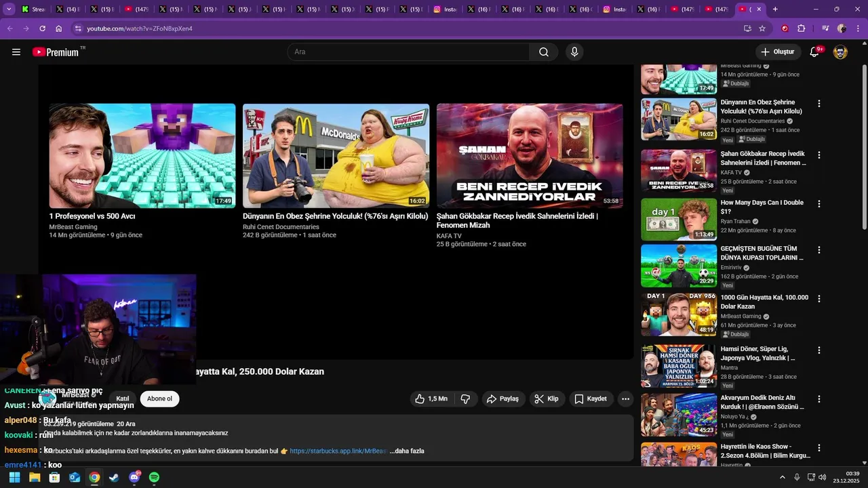Start voice search with microphone icon

coord(574,52)
